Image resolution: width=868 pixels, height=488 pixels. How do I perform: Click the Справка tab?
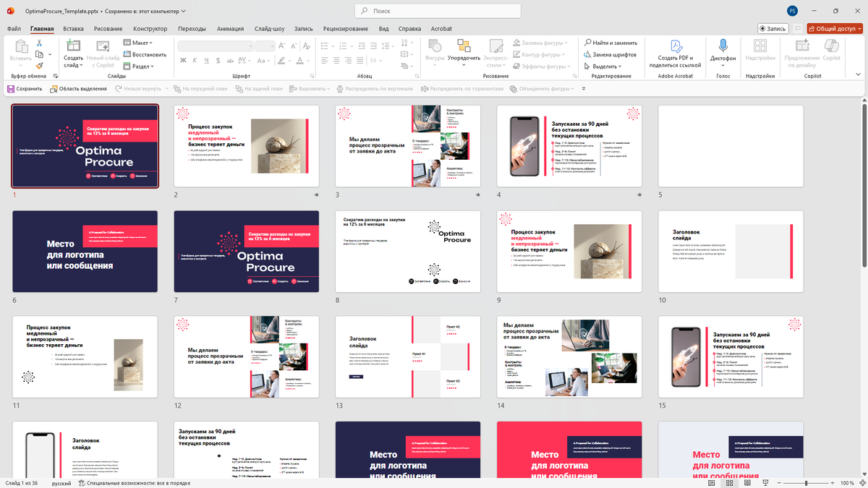pos(409,29)
